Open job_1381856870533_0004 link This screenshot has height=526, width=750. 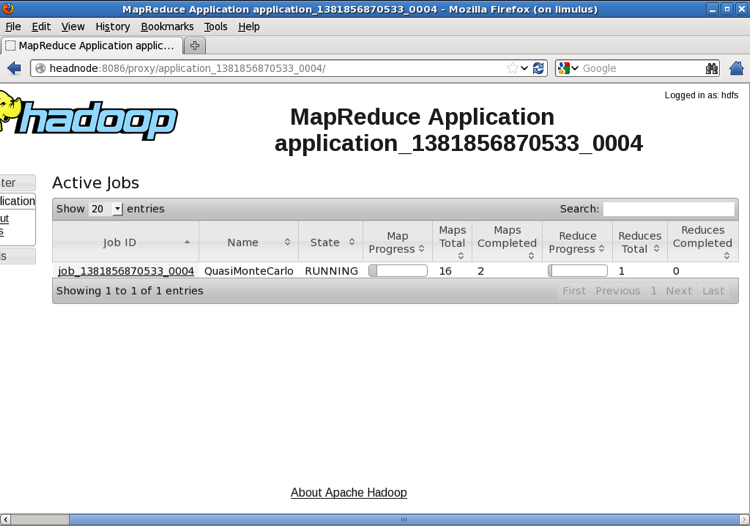126,271
